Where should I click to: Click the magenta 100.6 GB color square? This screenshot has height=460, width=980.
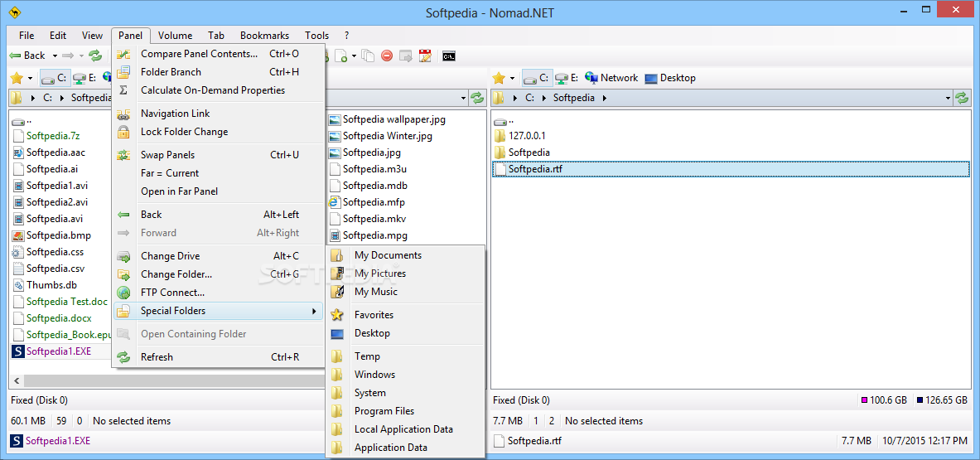coord(865,400)
